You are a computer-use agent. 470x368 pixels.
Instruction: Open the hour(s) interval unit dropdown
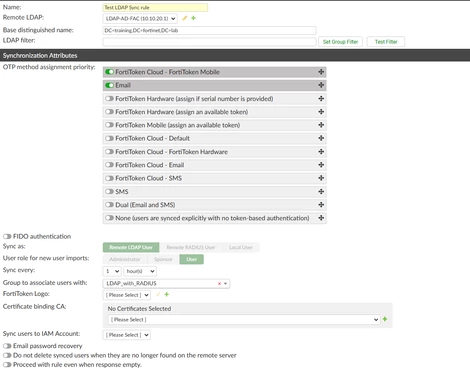coord(140,271)
